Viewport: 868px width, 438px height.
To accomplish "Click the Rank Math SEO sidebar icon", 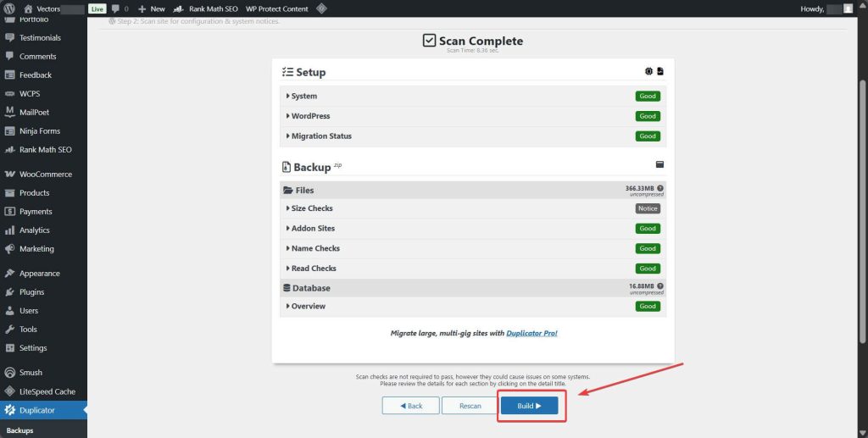I will click(9, 149).
